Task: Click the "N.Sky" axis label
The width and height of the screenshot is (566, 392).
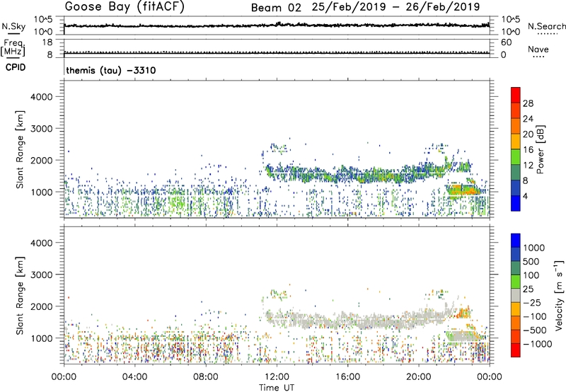Action: 13,26
